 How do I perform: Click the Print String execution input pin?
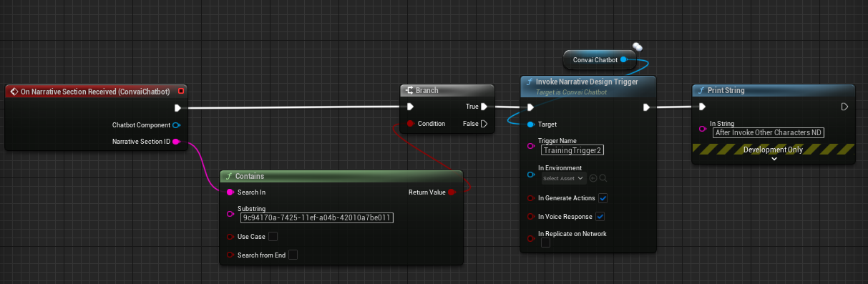702,107
